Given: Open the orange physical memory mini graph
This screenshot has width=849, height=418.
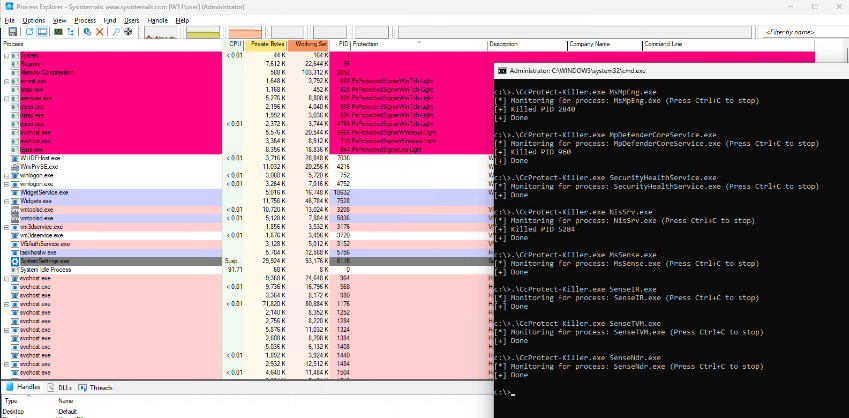Looking at the screenshot, I should point(245,32).
